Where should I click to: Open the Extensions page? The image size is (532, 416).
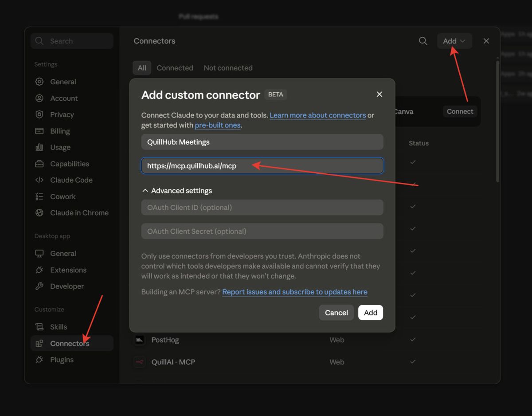72,270
